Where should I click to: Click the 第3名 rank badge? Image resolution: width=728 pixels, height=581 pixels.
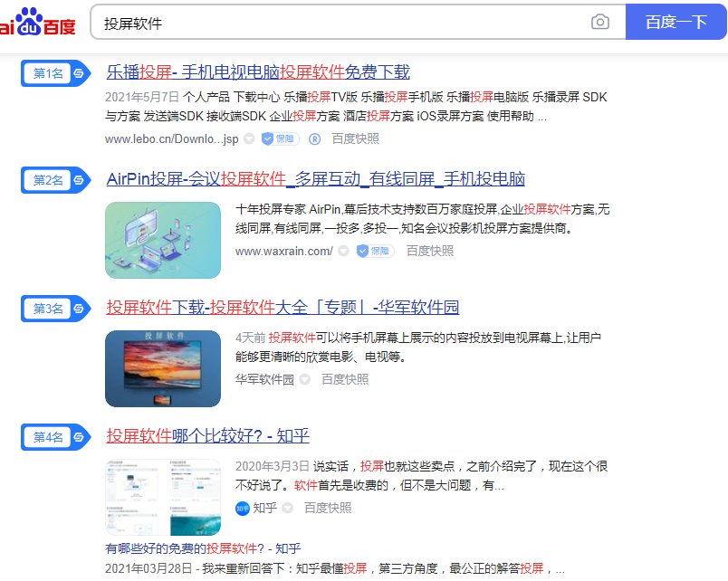(x=55, y=309)
